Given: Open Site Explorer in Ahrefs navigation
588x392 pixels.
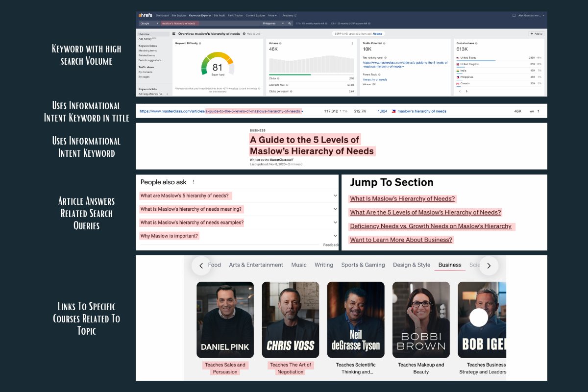Looking at the screenshot, I should point(179,15).
